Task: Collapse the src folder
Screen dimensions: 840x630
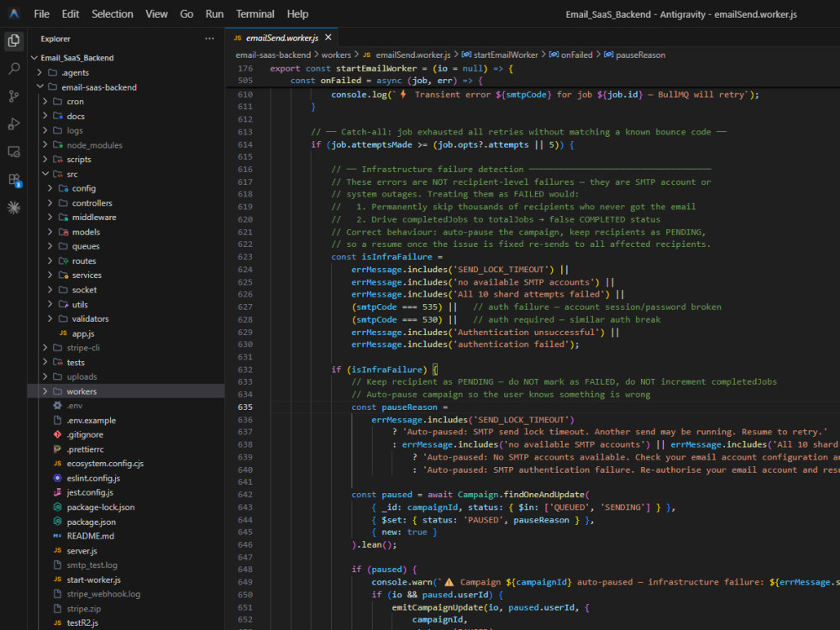Action: (x=72, y=174)
